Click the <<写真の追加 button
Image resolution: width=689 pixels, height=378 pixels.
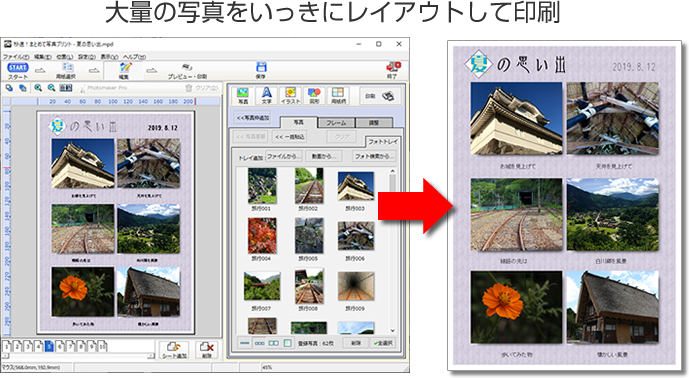coord(252,118)
